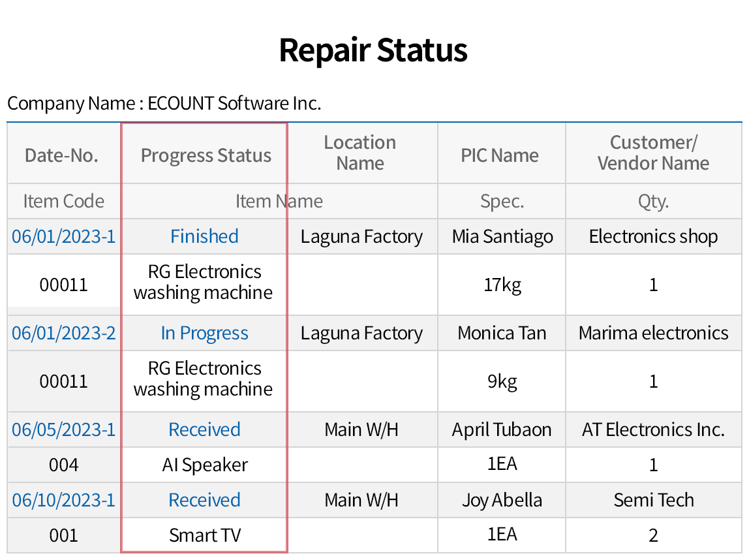Select the Monica Tan cell

click(x=502, y=333)
